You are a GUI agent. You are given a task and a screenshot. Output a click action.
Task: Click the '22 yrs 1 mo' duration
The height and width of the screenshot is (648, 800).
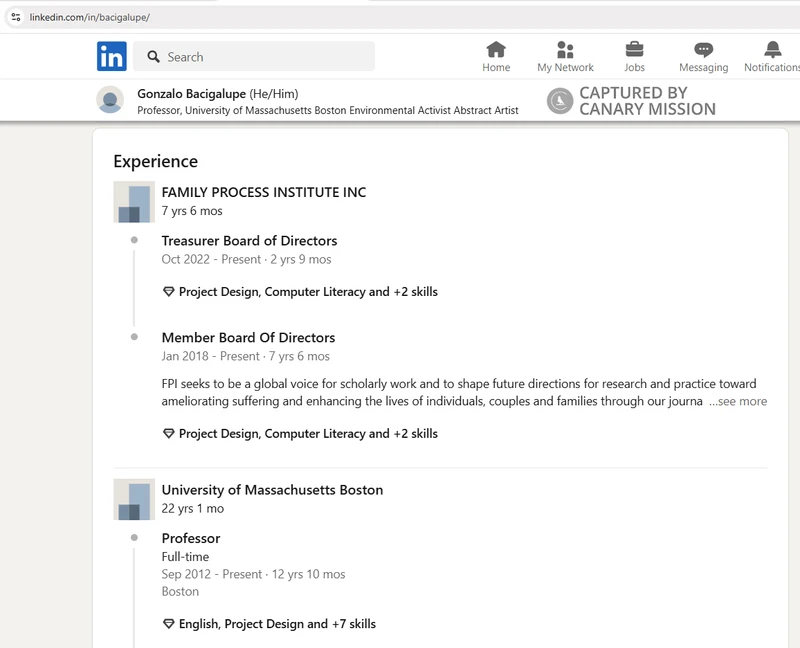(193, 508)
